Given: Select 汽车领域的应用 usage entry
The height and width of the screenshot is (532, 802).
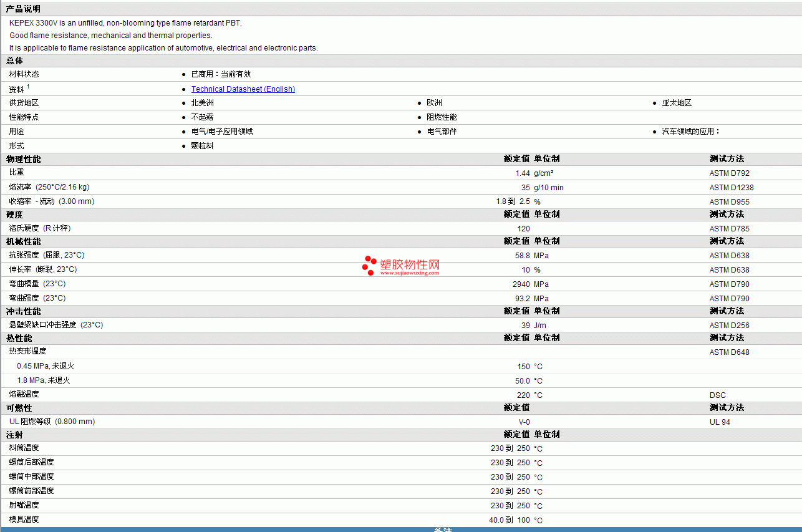Looking at the screenshot, I should [691, 132].
